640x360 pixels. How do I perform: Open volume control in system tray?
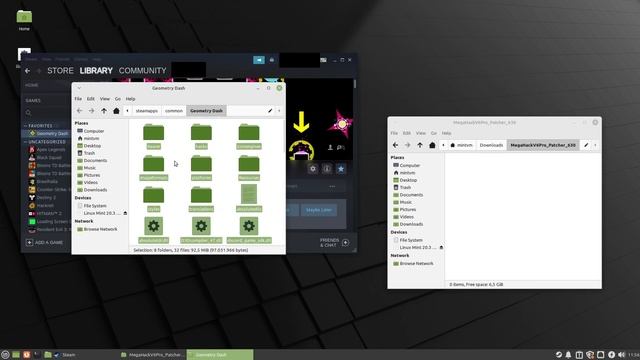(622, 355)
